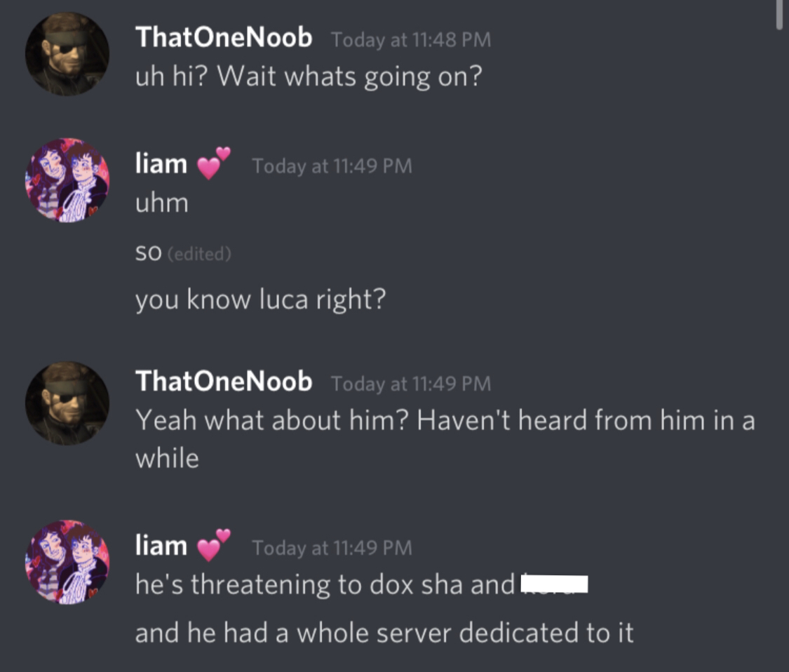Click ThatOneNoob username on the 11:49 PM message
Viewport: 789px width, 672px height.
[x=224, y=381]
